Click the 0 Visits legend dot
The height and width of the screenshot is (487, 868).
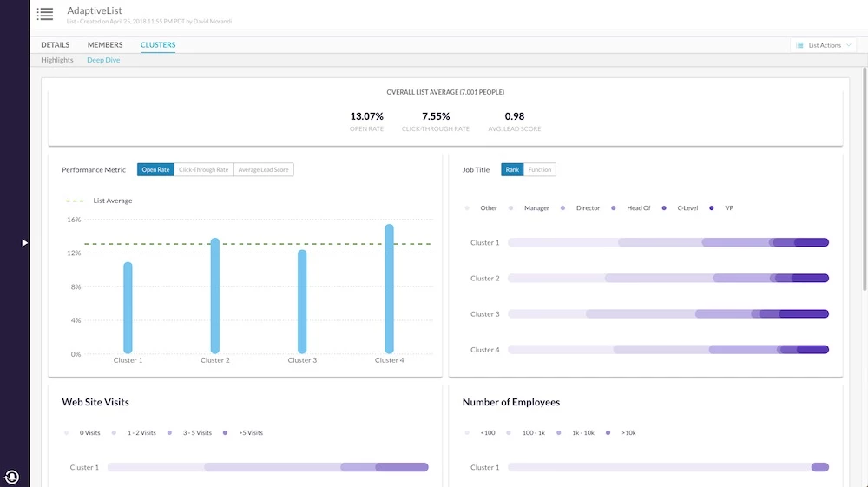pyautogui.click(x=67, y=433)
